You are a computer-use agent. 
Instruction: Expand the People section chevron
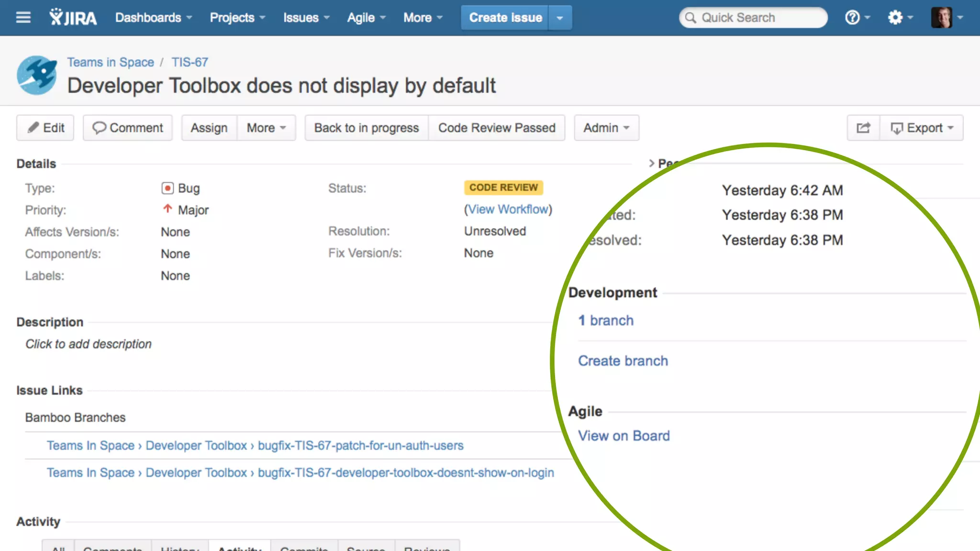(652, 163)
